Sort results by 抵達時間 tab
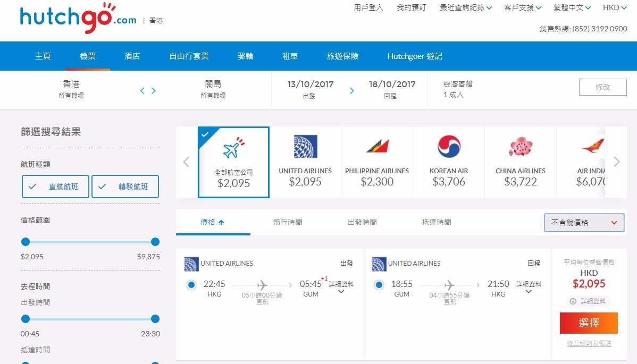The height and width of the screenshot is (364, 637). (x=437, y=222)
